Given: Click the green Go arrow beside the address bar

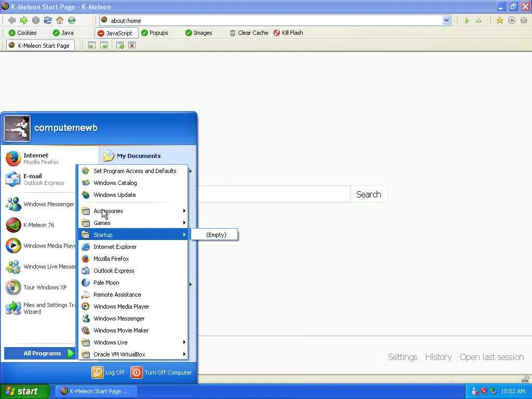Looking at the screenshot, I should pyautogui.click(x=467, y=21).
